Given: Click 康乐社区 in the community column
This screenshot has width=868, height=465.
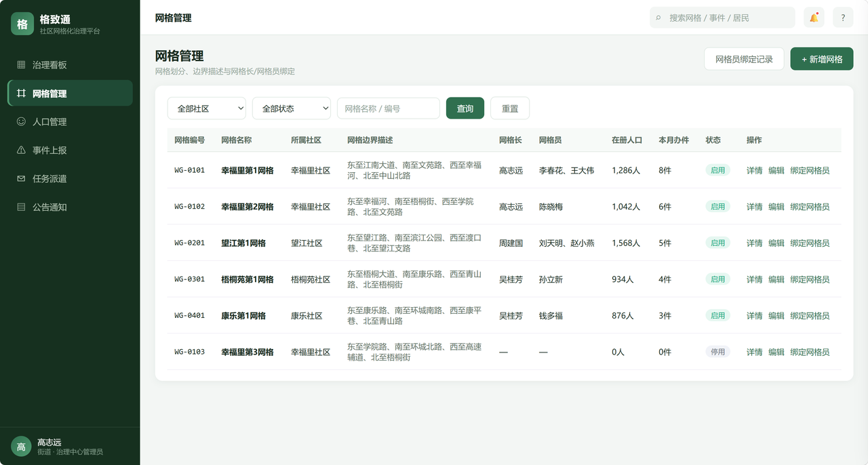Looking at the screenshot, I should pos(307,316).
